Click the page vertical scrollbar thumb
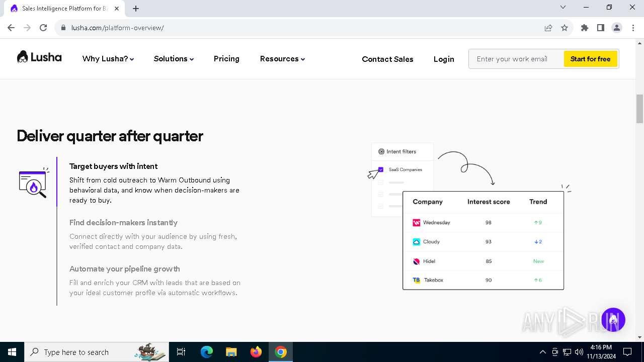This screenshot has width=644, height=362. pyautogui.click(x=639, y=108)
